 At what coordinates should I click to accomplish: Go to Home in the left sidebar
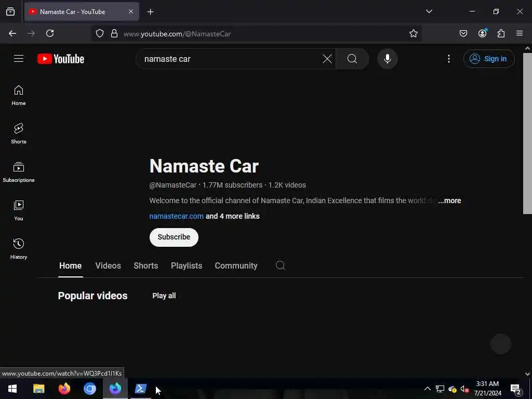point(19,96)
